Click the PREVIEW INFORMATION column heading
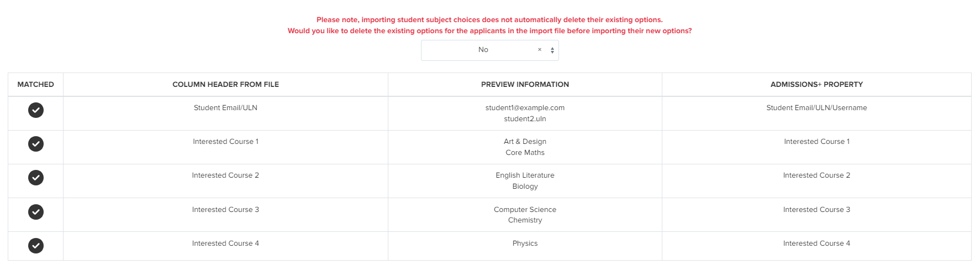Image resolution: width=980 pixels, height=264 pixels. (525, 85)
